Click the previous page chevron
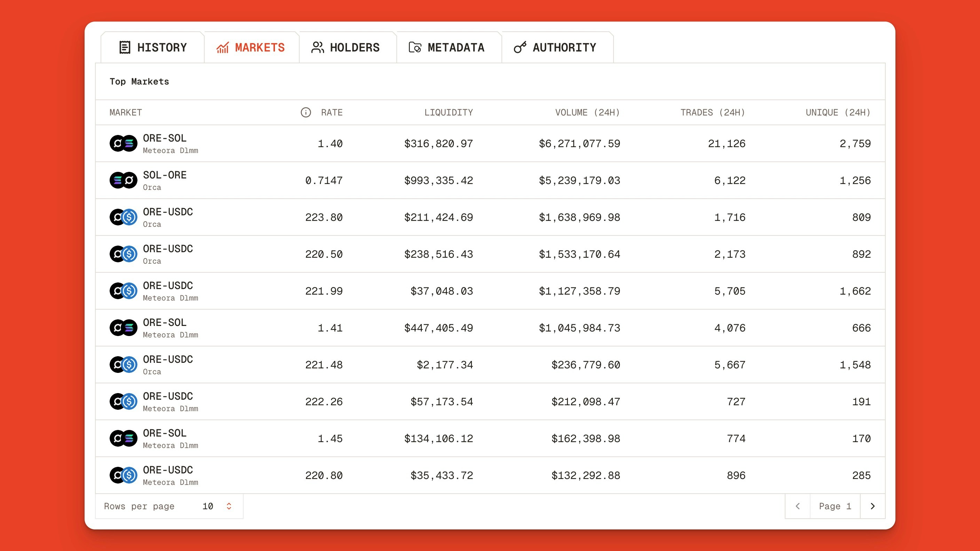980x551 pixels. tap(798, 506)
